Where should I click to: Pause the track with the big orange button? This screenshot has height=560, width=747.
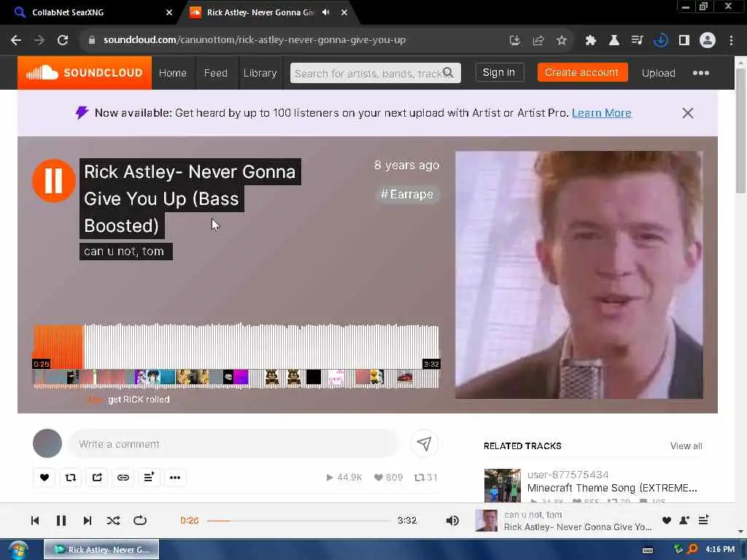pos(53,181)
